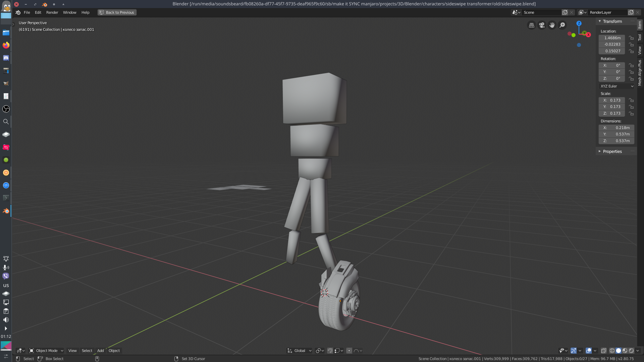Viewport: 644px width, 362px height.
Task: Click the Location Y field -0.02283
Action: pyautogui.click(x=612, y=44)
